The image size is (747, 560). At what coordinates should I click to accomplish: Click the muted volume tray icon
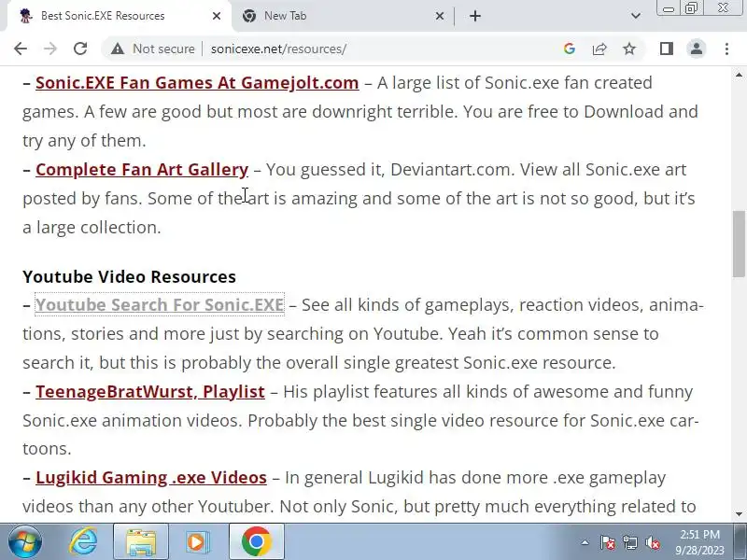(x=653, y=542)
